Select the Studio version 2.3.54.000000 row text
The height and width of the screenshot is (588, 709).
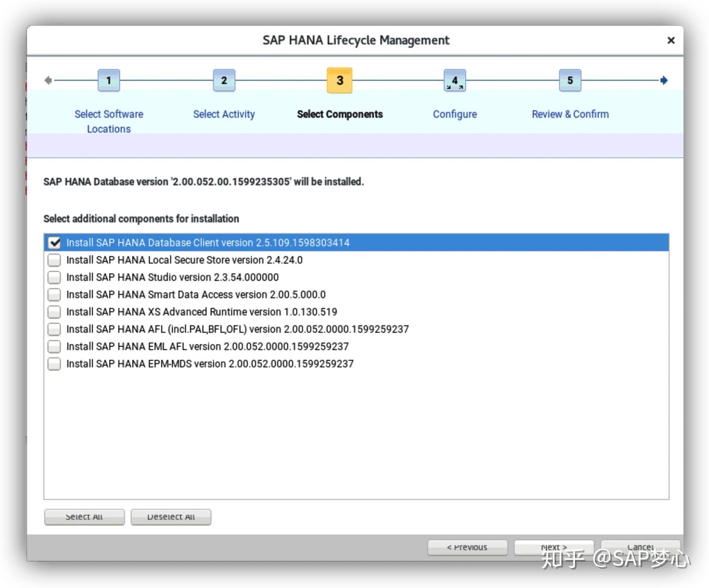pyautogui.click(x=172, y=277)
